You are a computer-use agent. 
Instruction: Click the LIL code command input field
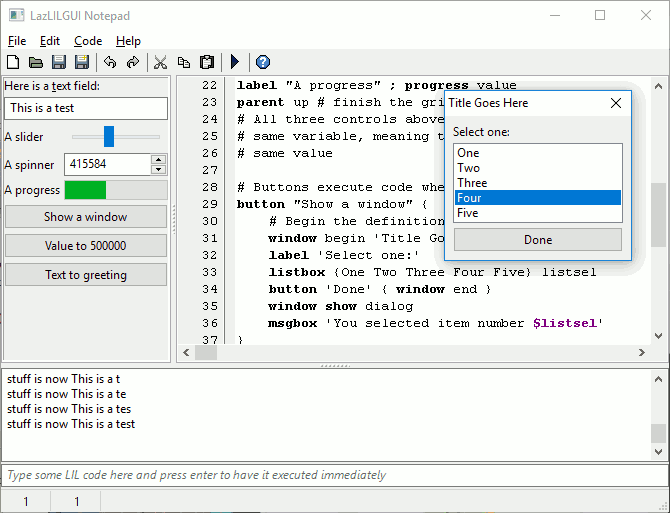[x=334, y=475]
